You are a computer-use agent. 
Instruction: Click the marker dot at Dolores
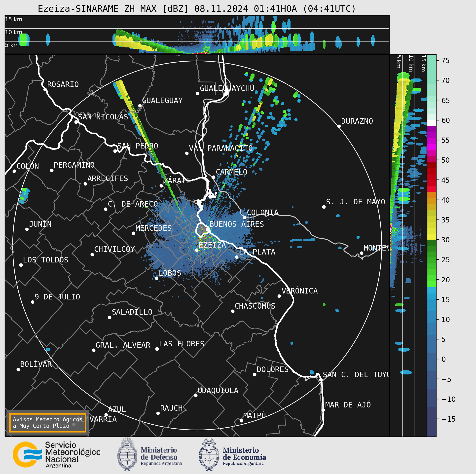coord(255,375)
